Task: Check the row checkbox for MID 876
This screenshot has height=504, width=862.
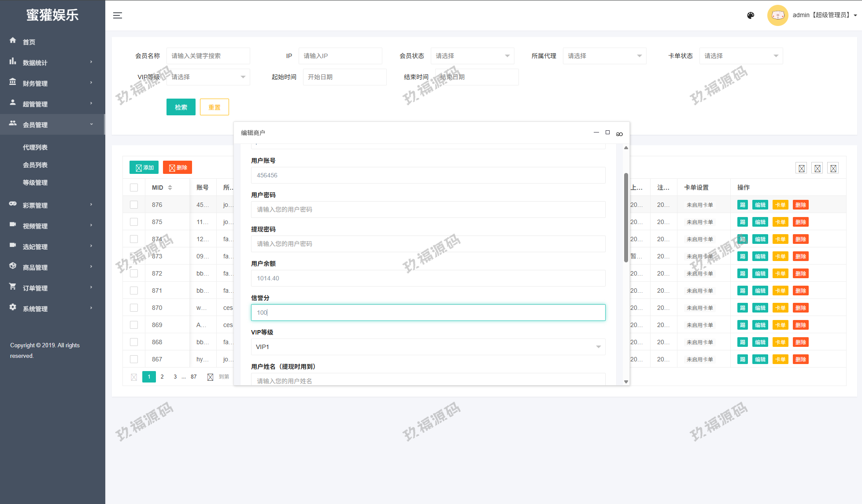Action: point(134,205)
